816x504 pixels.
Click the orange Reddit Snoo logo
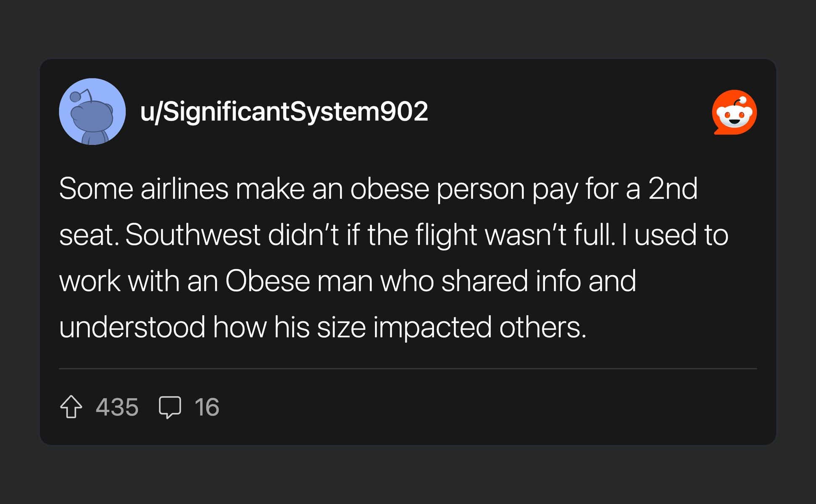734,112
